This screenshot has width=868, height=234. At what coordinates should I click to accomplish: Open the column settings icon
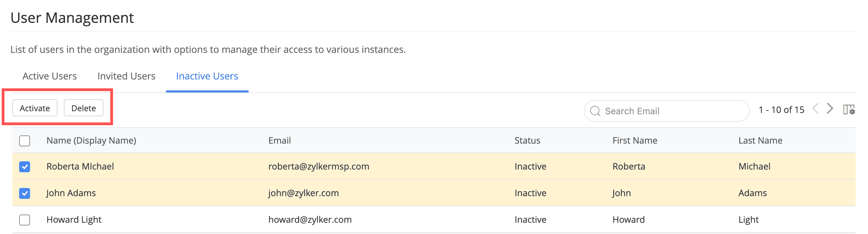pyautogui.click(x=849, y=110)
